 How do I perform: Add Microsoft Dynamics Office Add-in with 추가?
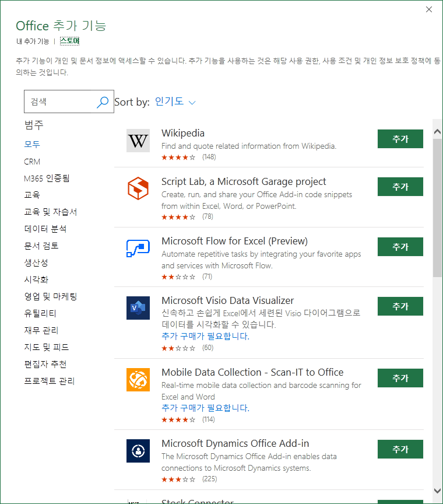click(400, 449)
